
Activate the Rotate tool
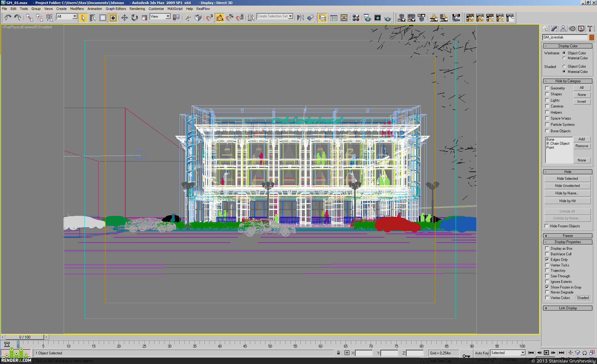pyautogui.click(x=135, y=18)
